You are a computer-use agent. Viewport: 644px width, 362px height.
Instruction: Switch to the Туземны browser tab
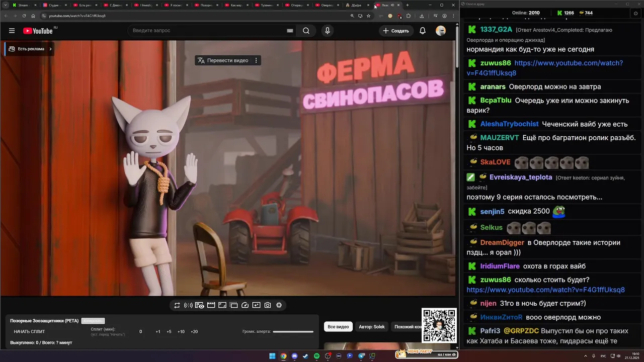pyautogui.click(x=267, y=5)
